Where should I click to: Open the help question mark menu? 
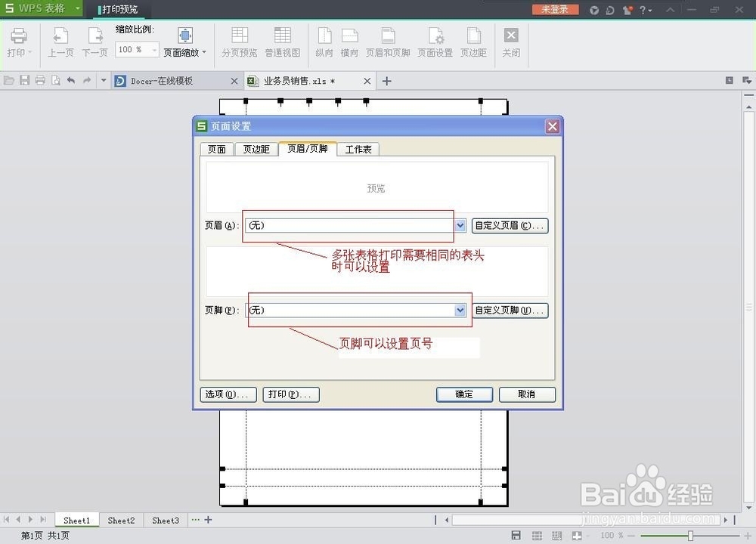[645, 10]
